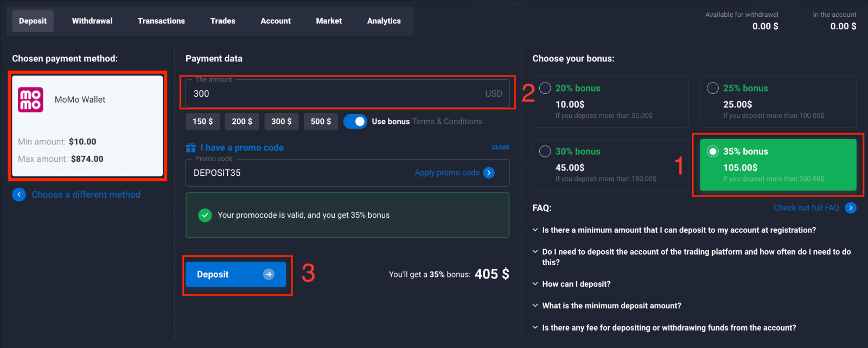Expand the 'How can I deposit?' FAQ
The height and width of the screenshot is (348, 868).
coord(576,284)
